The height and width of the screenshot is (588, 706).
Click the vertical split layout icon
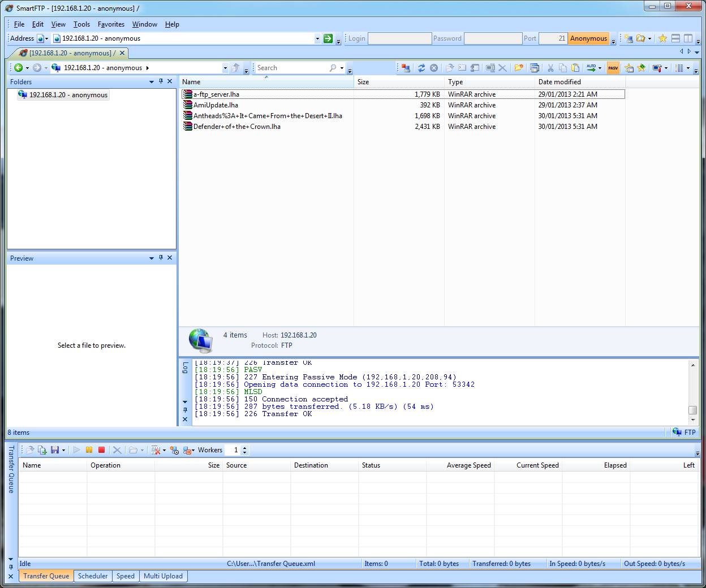click(688, 38)
